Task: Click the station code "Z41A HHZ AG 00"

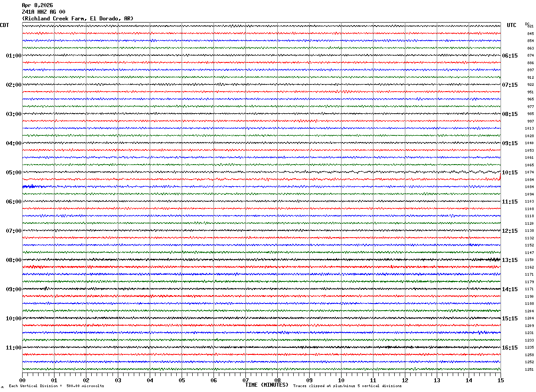Action: click(43, 12)
